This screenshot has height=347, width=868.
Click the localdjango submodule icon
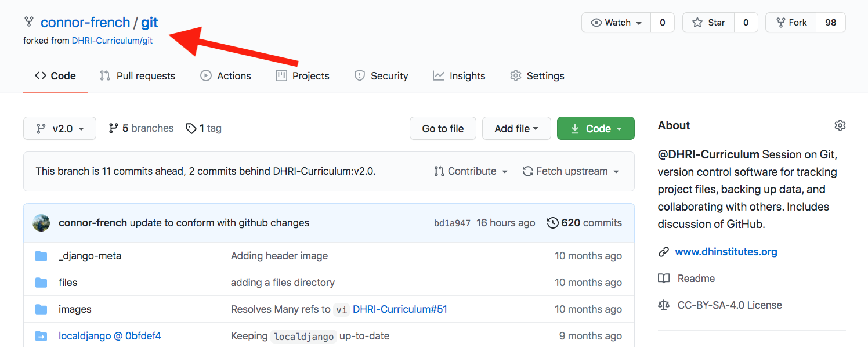click(41, 336)
